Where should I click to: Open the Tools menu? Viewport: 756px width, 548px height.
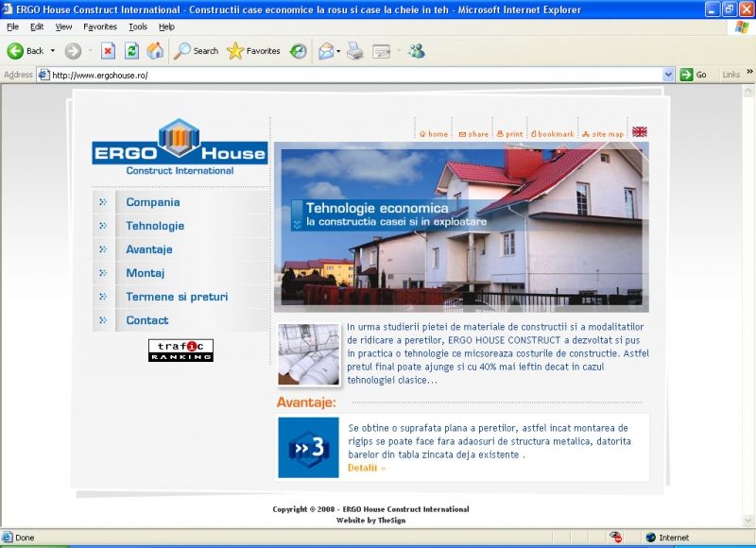(138, 27)
